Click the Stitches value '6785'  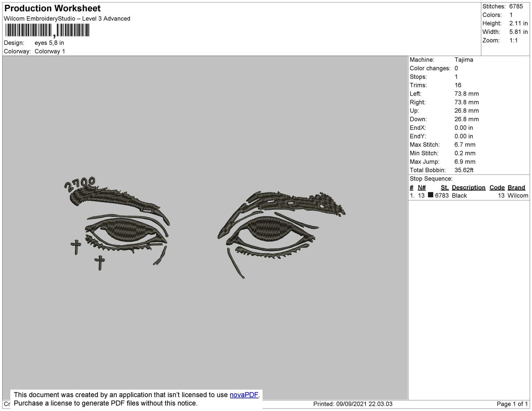[x=516, y=6]
